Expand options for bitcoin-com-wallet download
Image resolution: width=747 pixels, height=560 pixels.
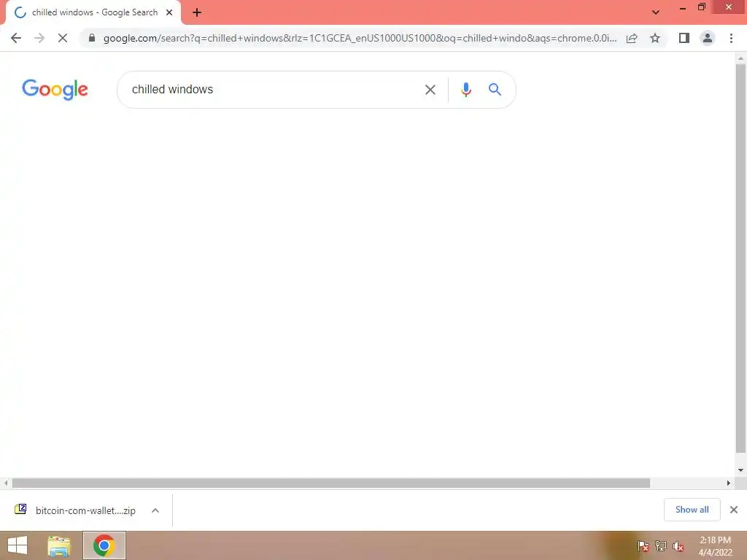tap(155, 510)
